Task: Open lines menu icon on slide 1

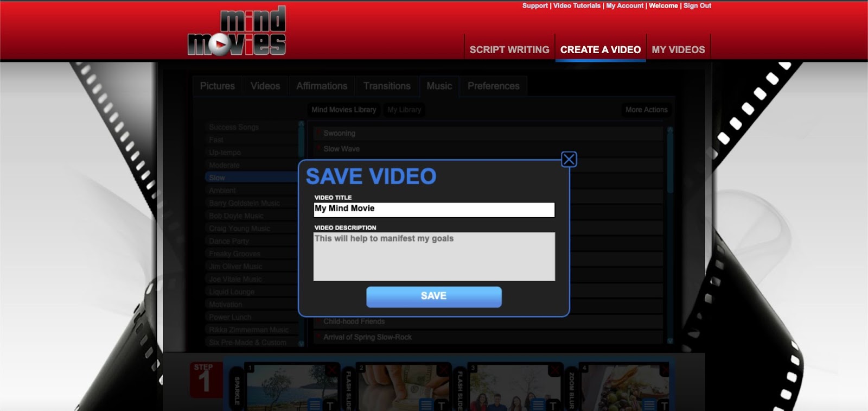Action: 315,405
